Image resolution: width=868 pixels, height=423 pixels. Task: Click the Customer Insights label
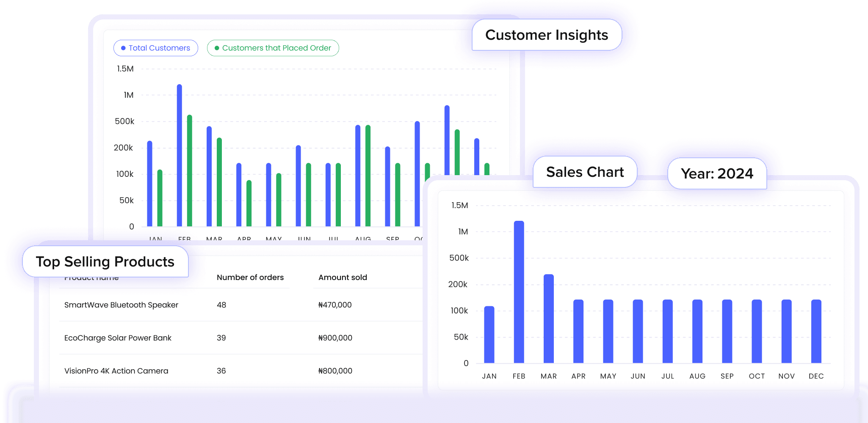pos(546,35)
